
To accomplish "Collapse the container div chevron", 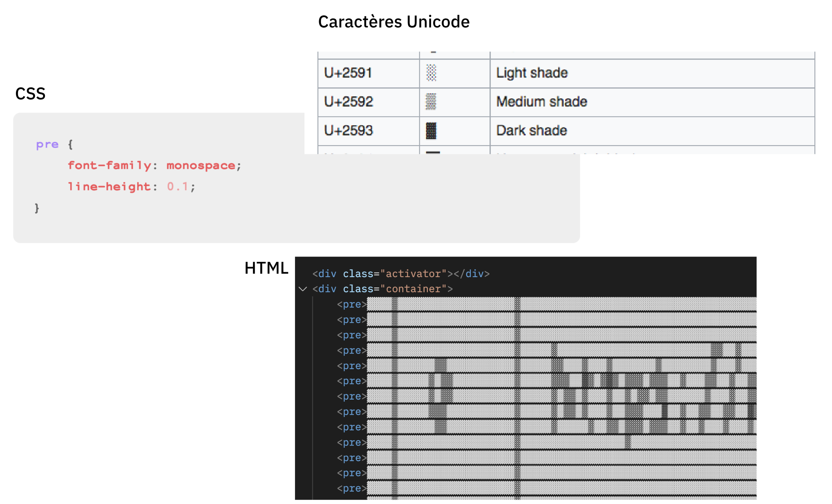I will click(303, 289).
